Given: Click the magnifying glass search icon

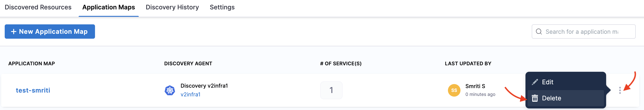Looking at the screenshot, I should 539,32.
